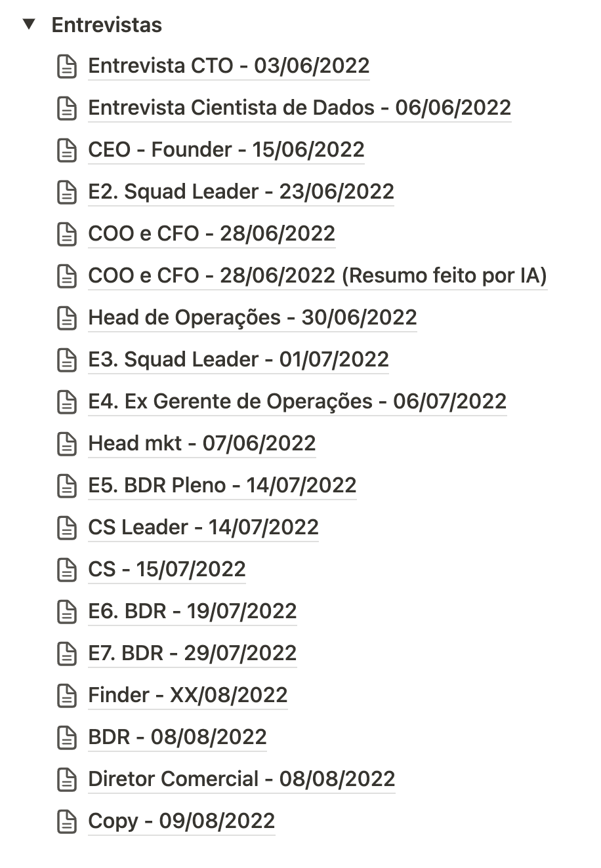Click the page icon beside Head mkt

point(67,444)
